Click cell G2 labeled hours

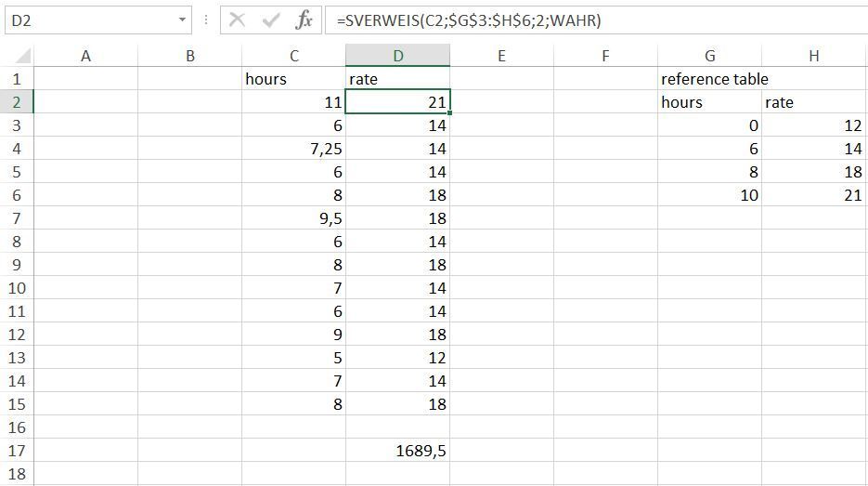(709, 102)
